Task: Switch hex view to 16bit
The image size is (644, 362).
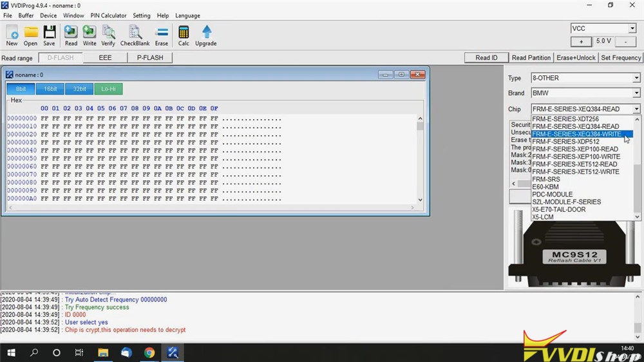Action: pos(50,89)
